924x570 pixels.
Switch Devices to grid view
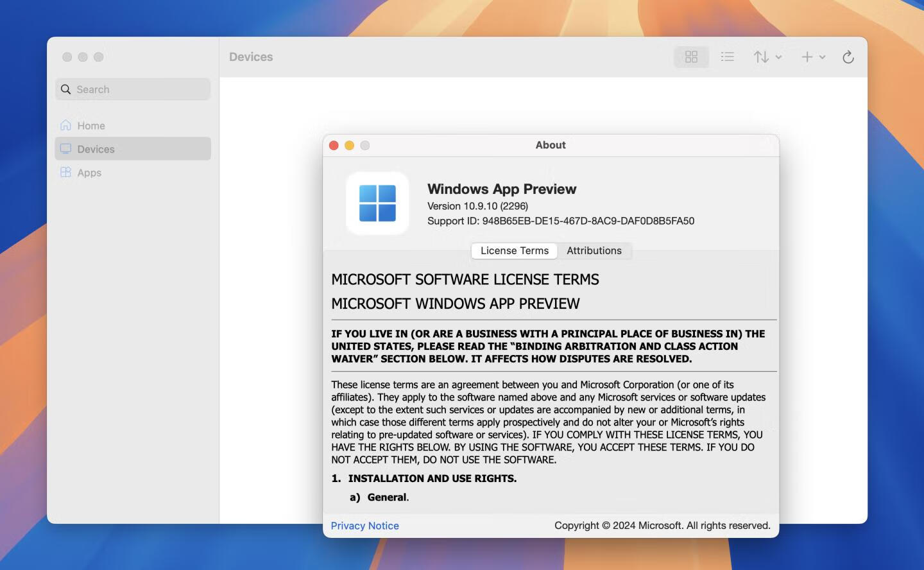[x=691, y=57]
